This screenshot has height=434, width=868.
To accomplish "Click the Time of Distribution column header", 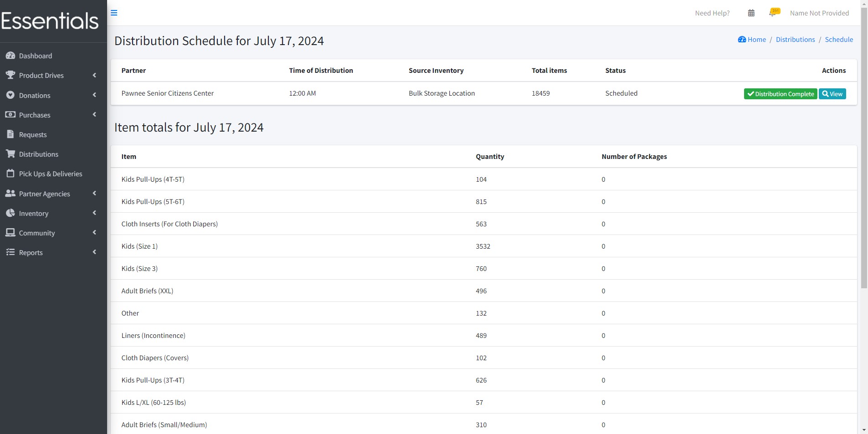I will tap(321, 71).
